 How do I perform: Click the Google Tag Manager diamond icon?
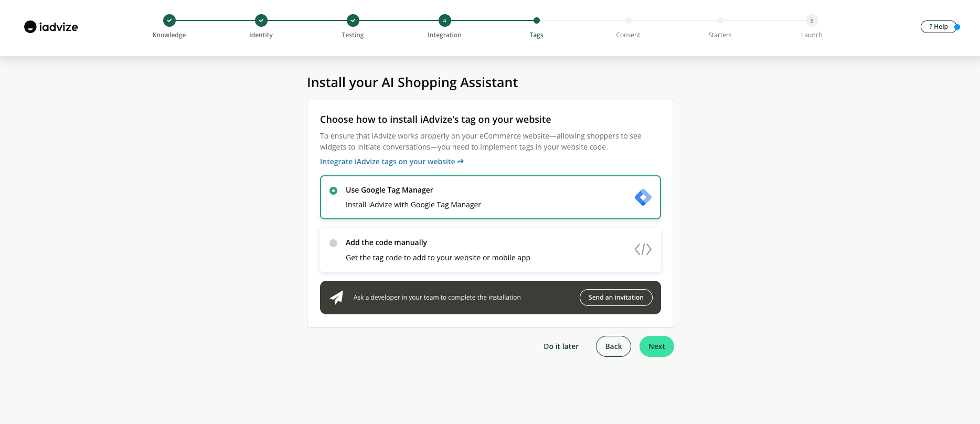point(643,197)
